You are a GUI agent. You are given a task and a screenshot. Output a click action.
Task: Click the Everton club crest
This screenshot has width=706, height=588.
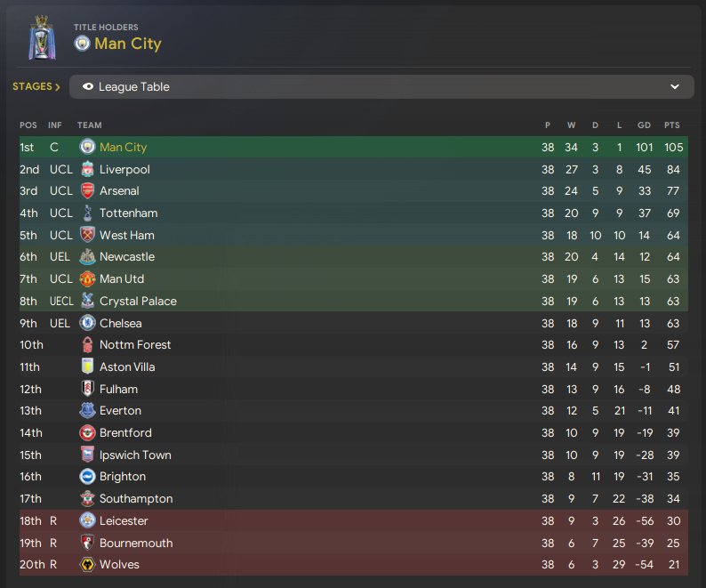87,411
